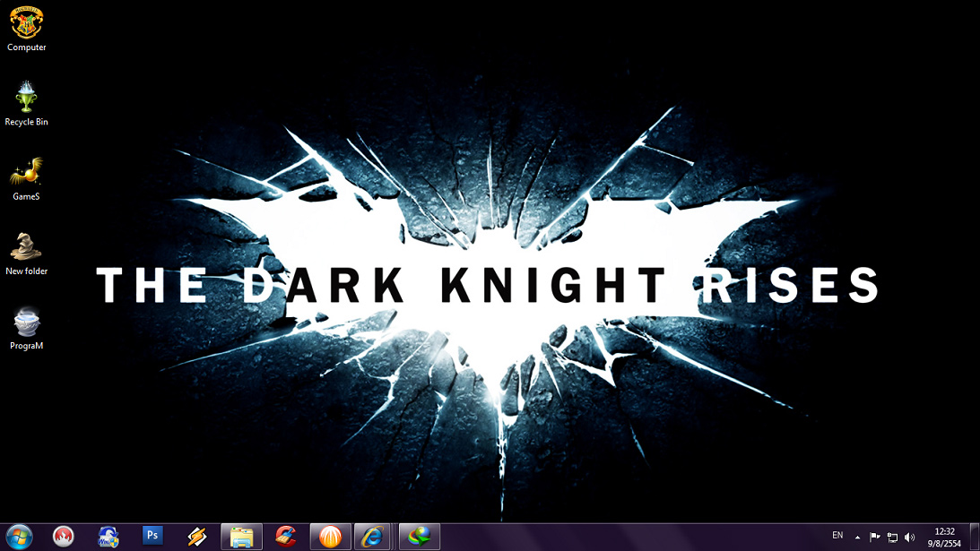980x551 pixels.
Task: Open the Action Center flag icon
Action: tap(875, 538)
